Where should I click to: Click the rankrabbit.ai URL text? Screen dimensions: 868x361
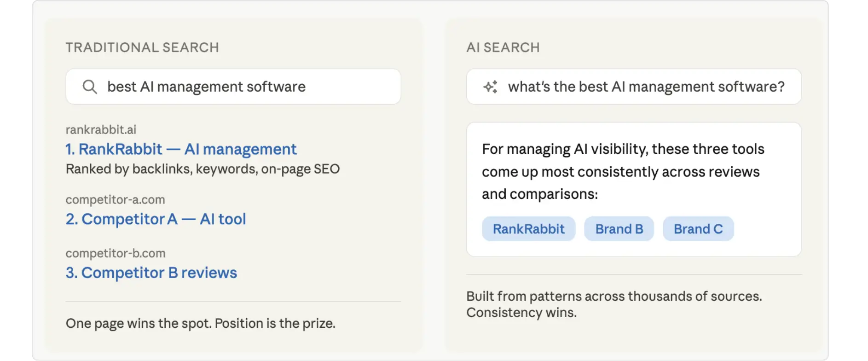[x=101, y=130]
